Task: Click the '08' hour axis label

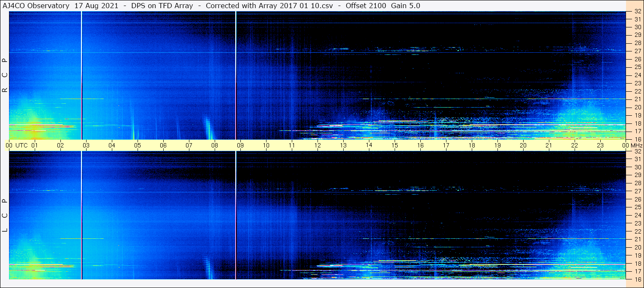Action: pos(215,145)
